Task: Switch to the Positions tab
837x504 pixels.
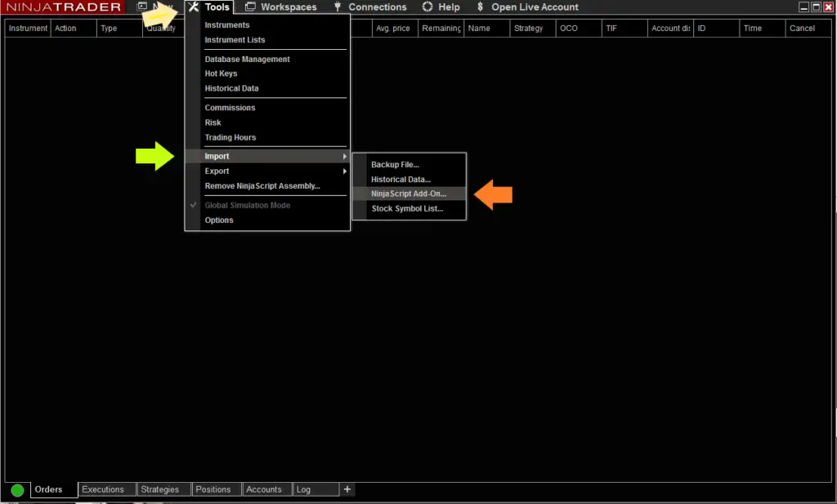Action: point(216,489)
